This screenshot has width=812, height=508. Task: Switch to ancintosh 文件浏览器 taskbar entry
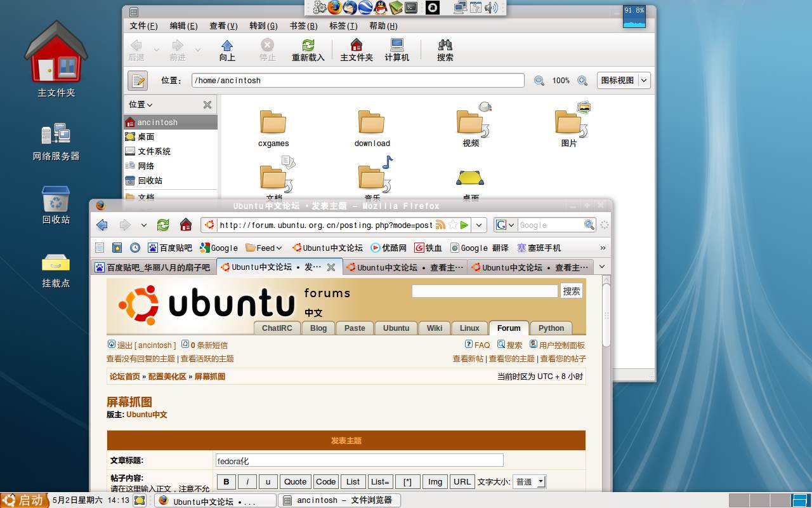[x=339, y=500]
